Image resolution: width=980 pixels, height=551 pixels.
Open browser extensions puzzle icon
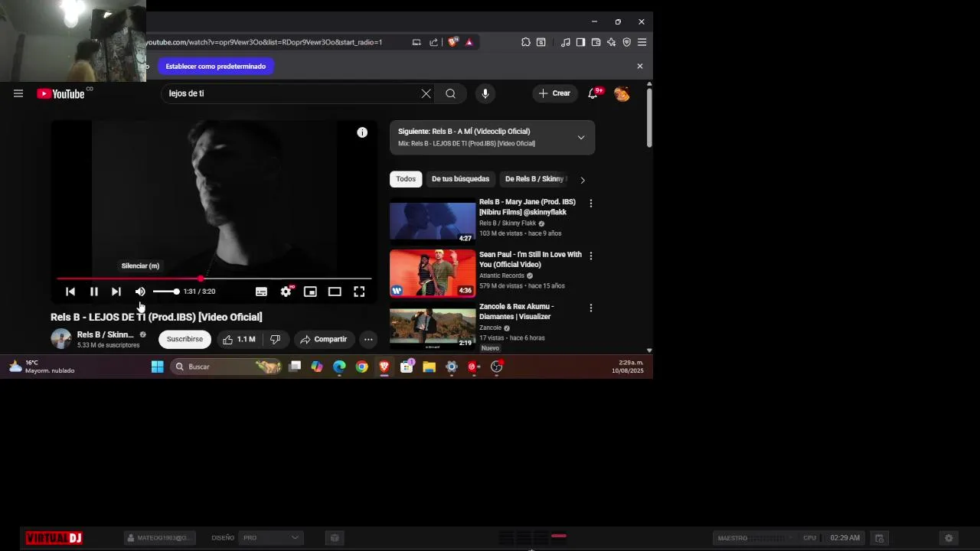pos(526,42)
